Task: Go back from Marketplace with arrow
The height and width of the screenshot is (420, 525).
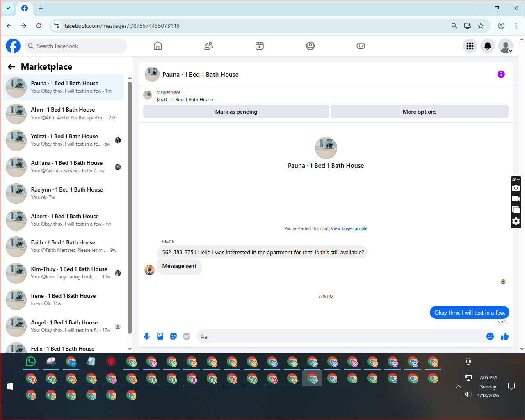Action: (11, 67)
